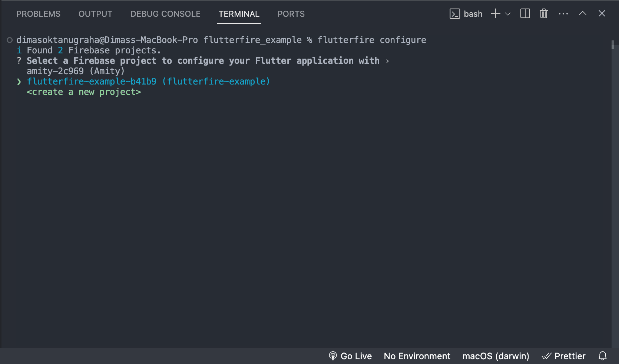Split the terminal panel
Image resolution: width=619 pixels, height=364 pixels.
click(x=525, y=14)
